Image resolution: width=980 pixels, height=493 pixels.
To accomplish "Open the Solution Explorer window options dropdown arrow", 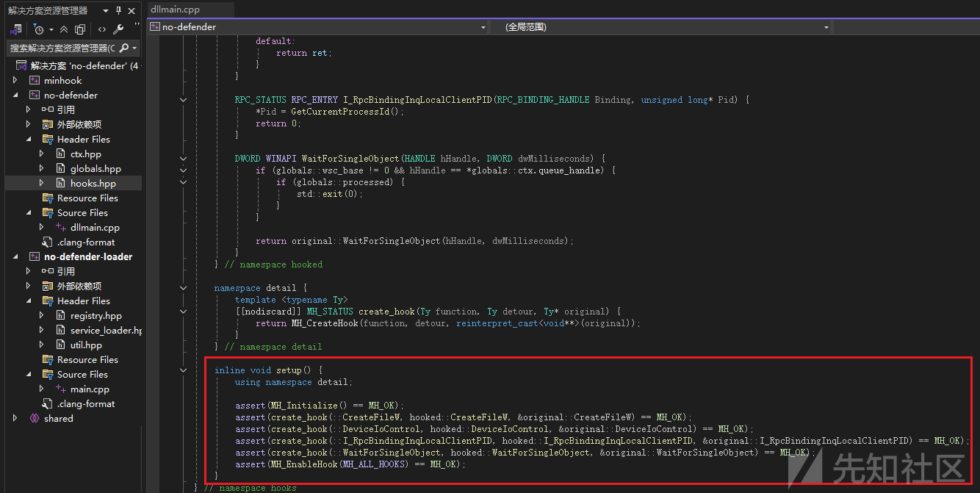I will tap(106, 10).
